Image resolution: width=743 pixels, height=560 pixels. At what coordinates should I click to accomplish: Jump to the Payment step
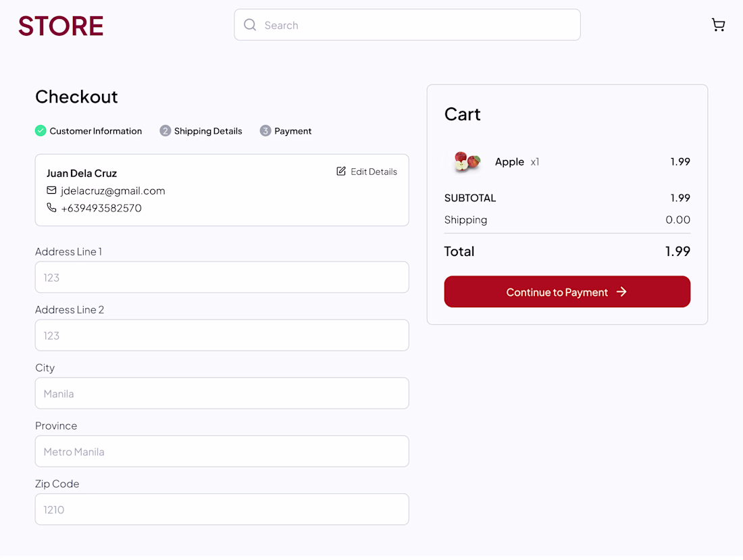(292, 131)
